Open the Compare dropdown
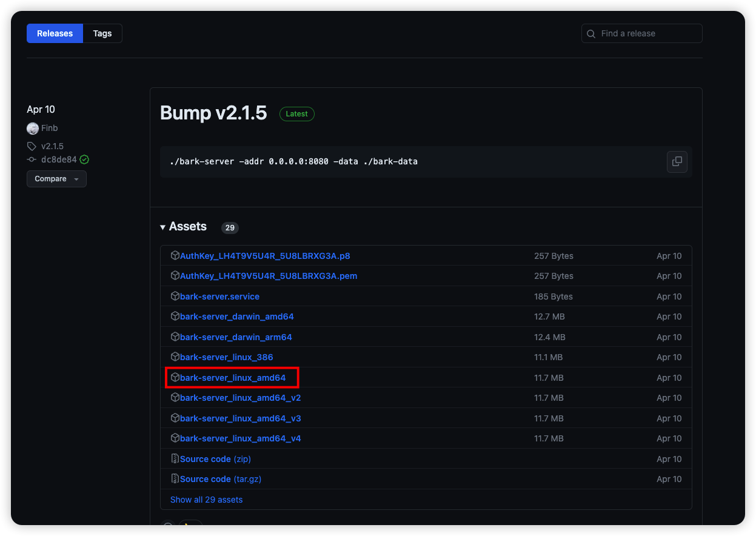Image resolution: width=756 pixels, height=536 pixels. [56, 179]
